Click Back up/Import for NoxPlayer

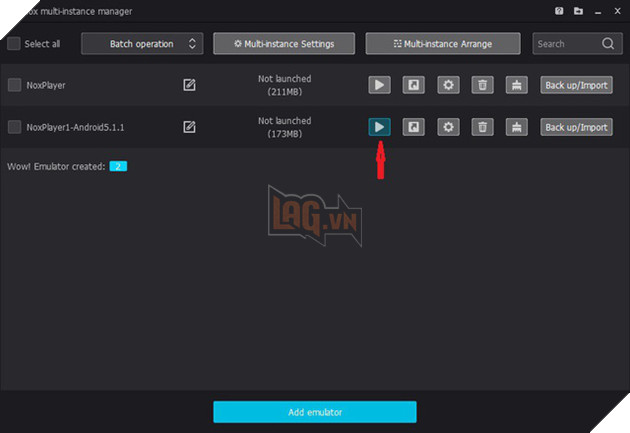pos(576,85)
